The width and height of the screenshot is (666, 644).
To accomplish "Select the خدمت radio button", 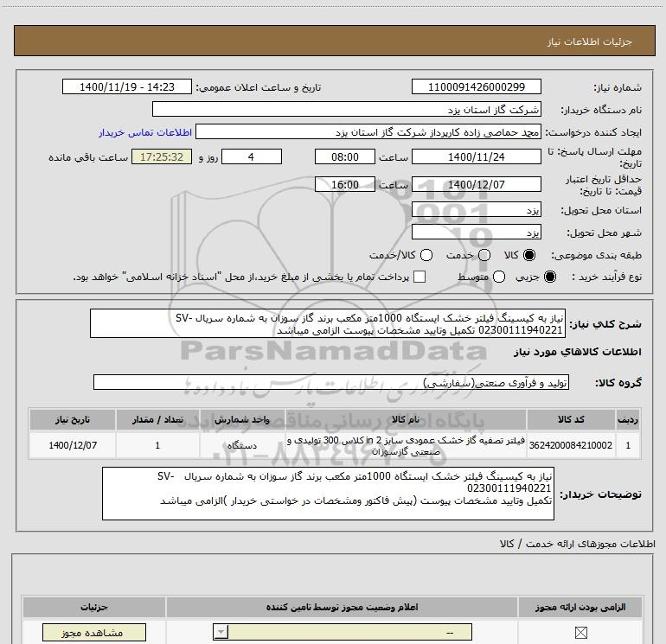I will [x=484, y=255].
